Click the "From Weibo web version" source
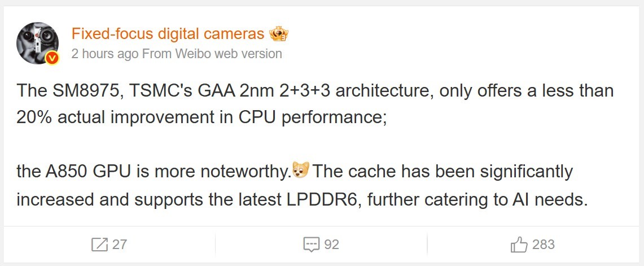The height and width of the screenshot is (266, 644). (x=212, y=54)
